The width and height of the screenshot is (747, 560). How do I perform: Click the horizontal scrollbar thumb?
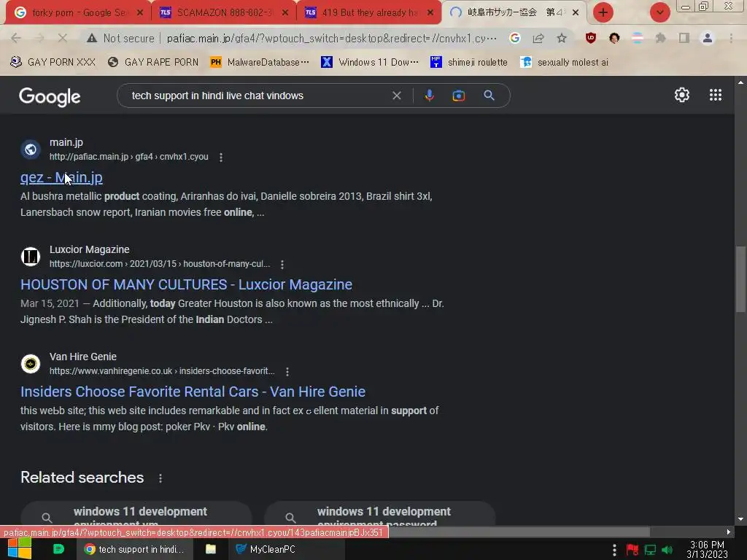pos(519,532)
